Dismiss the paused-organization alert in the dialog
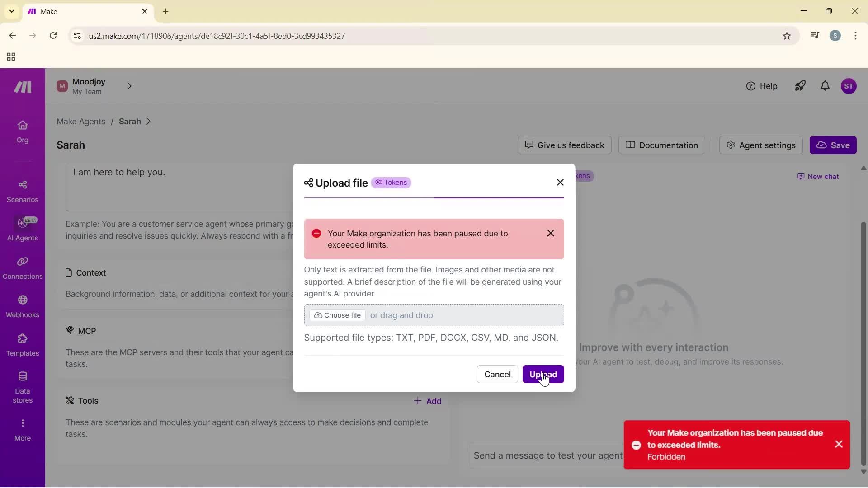868x488 pixels. 551,233
